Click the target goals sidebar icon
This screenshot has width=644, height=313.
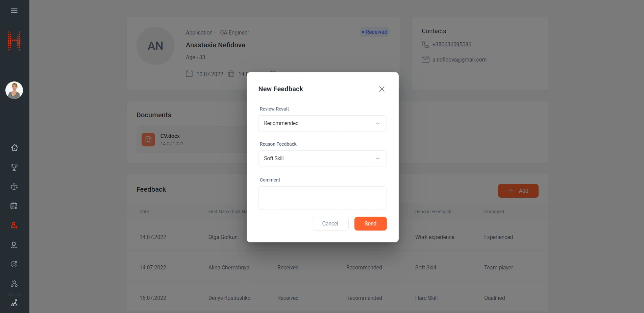click(x=14, y=264)
